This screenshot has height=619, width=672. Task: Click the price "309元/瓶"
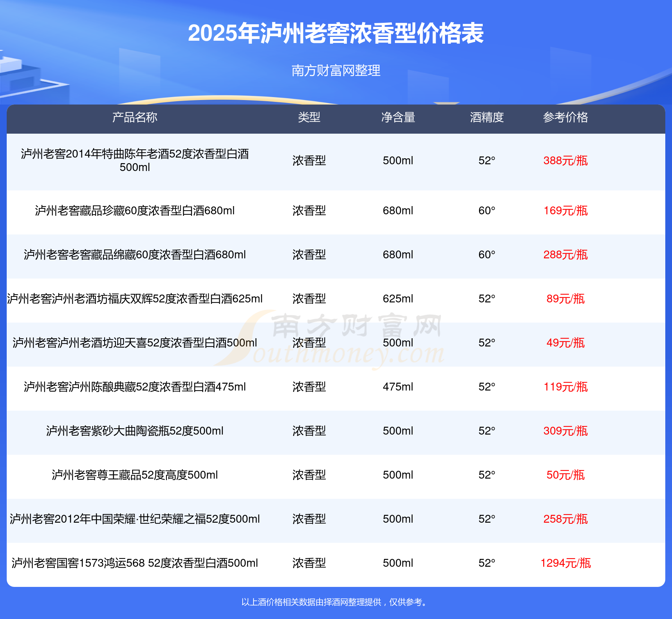click(566, 431)
